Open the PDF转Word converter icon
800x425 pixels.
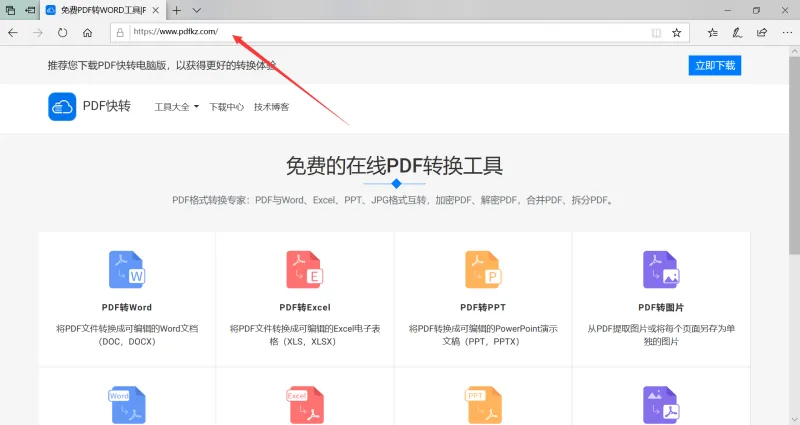click(x=127, y=269)
